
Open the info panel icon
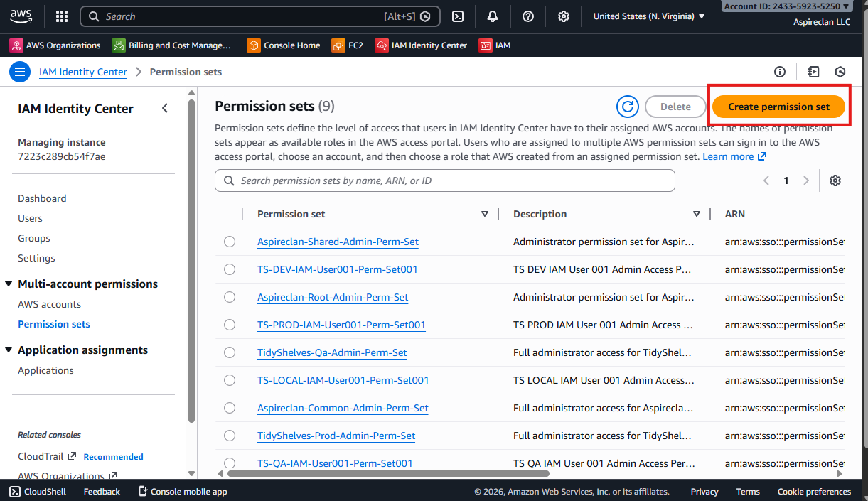click(x=780, y=72)
